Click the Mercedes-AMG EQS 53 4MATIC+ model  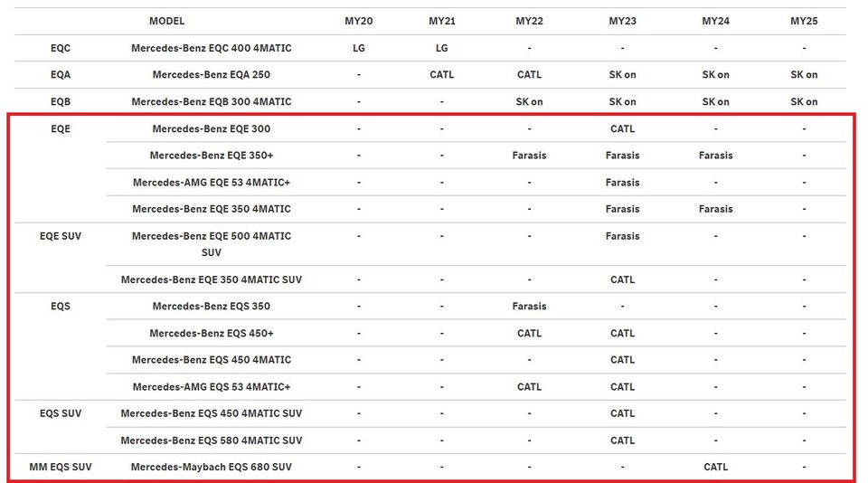pyautogui.click(x=212, y=387)
